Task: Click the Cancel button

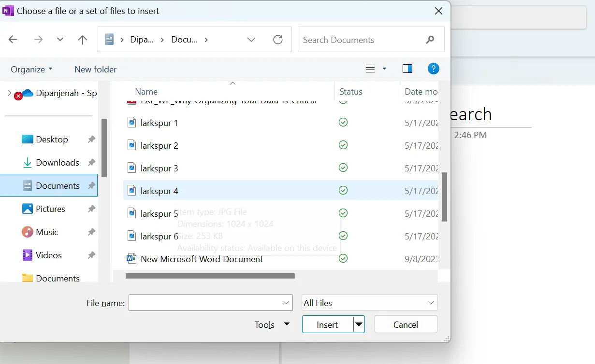Action: (406, 324)
